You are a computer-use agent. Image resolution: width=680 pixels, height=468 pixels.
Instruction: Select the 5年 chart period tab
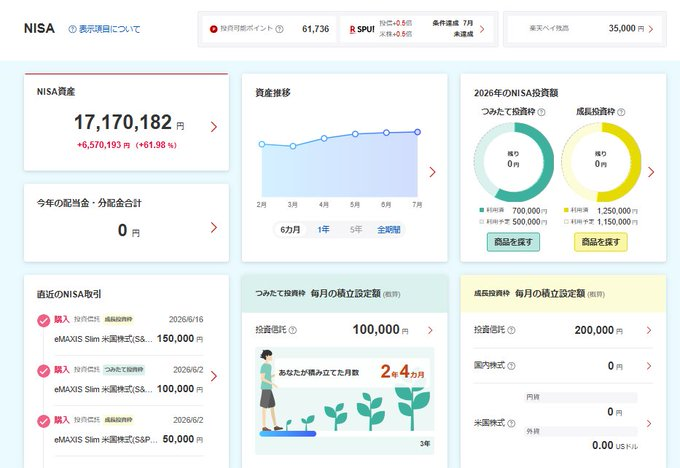pos(356,229)
